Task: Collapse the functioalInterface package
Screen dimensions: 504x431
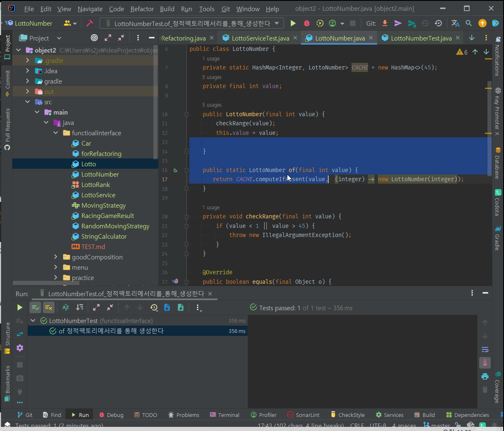Action: pos(56,133)
